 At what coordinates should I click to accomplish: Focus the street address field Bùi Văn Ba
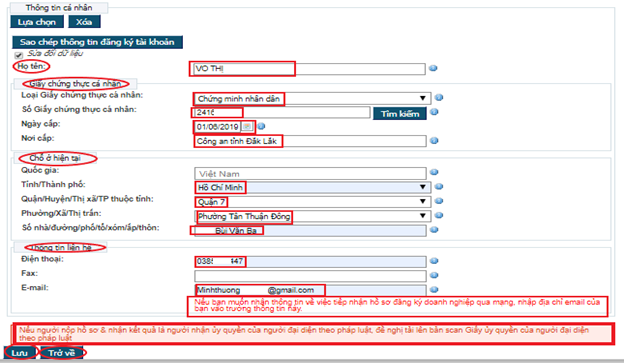(310, 230)
